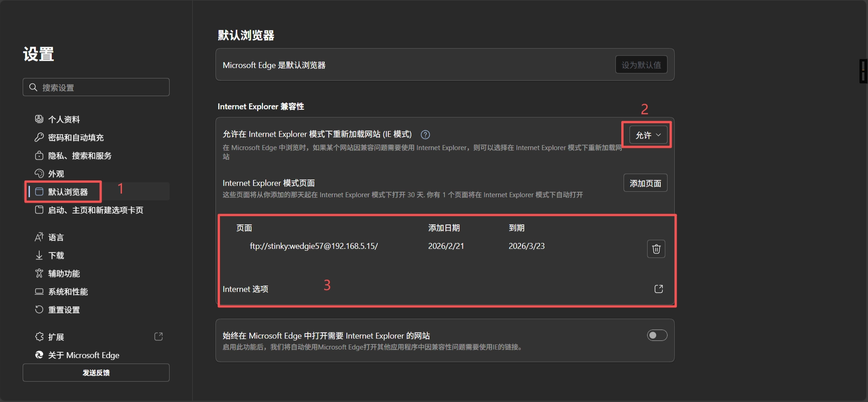Click the 添加日期 column header
This screenshot has height=402, width=868.
pyautogui.click(x=444, y=228)
